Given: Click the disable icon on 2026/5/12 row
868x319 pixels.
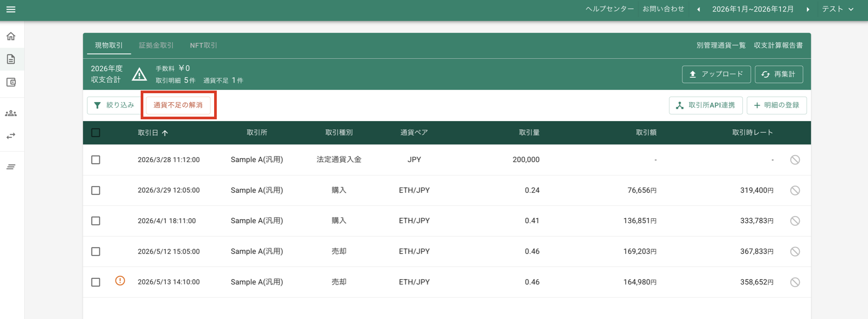Looking at the screenshot, I should point(795,251).
